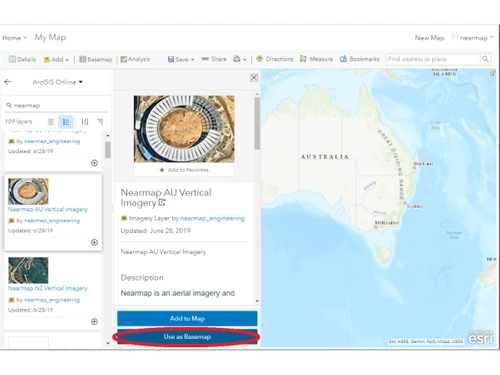
Task: Add Nearmap NZ Vertical Imagery via plus icon
Action: (94, 322)
